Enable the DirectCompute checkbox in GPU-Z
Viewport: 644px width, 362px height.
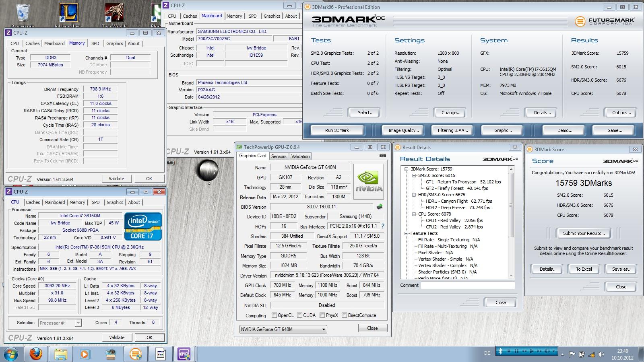pos(344,315)
